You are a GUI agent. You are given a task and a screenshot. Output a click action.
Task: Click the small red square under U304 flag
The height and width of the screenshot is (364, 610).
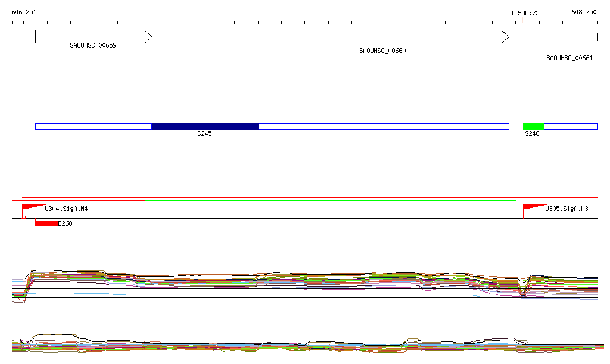point(23,217)
